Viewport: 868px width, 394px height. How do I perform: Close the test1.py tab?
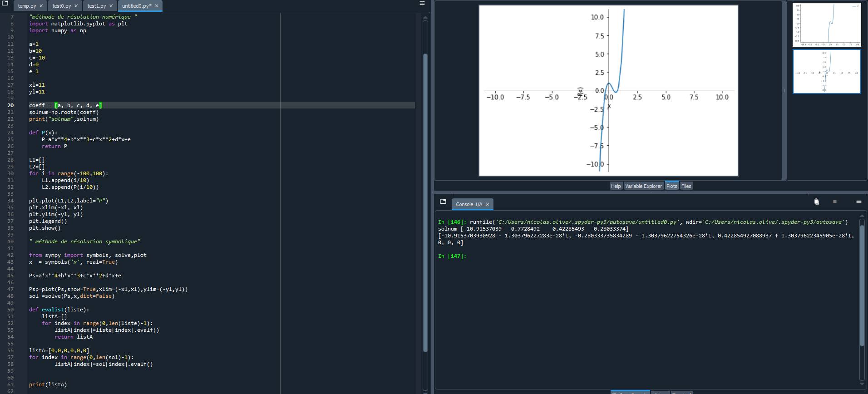(x=111, y=6)
